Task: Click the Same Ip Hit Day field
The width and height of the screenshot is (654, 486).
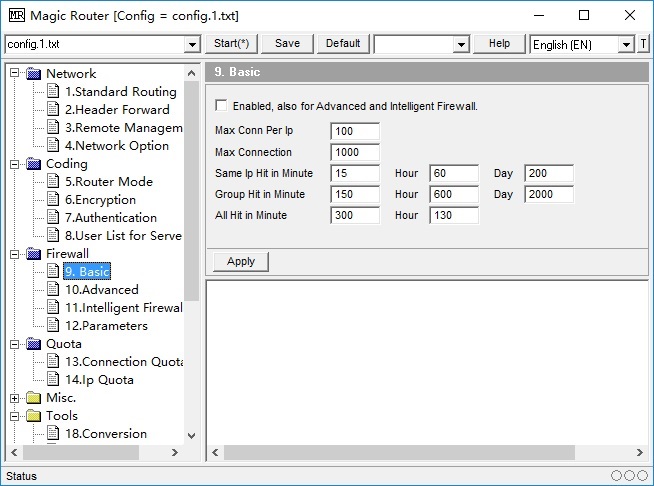Action: [549, 173]
